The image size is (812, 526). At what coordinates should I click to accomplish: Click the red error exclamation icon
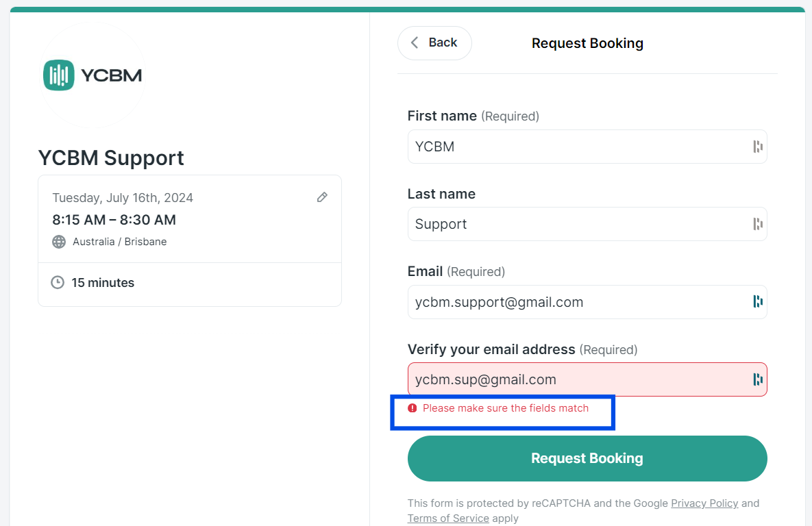coord(413,408)
